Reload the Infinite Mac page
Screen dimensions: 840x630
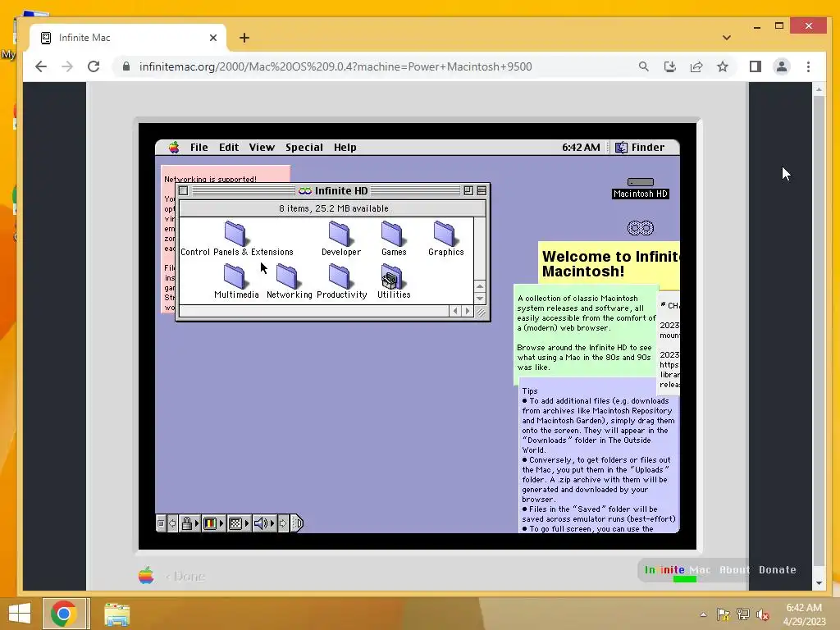coord(94,66)
